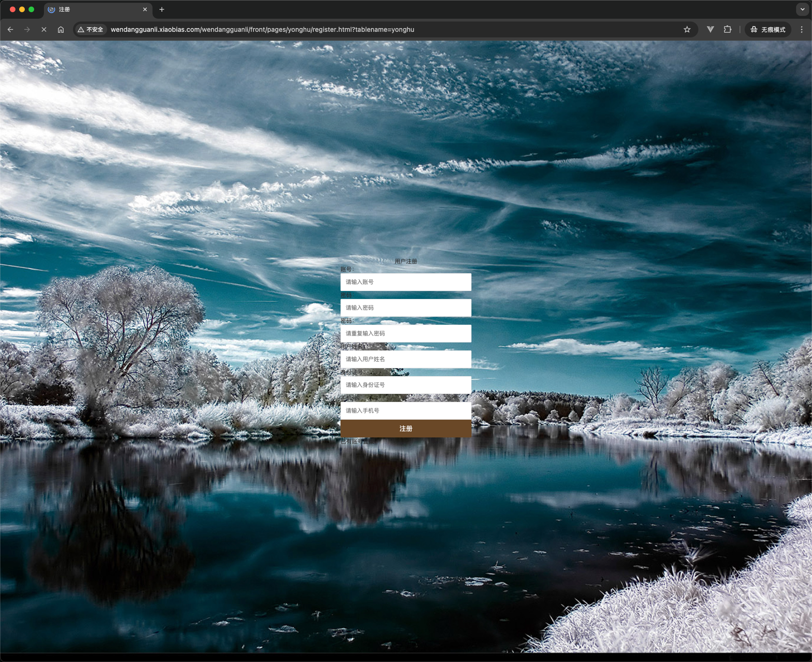
Task: Click the 请输入身份证号 input field
Action: (406, 385)
